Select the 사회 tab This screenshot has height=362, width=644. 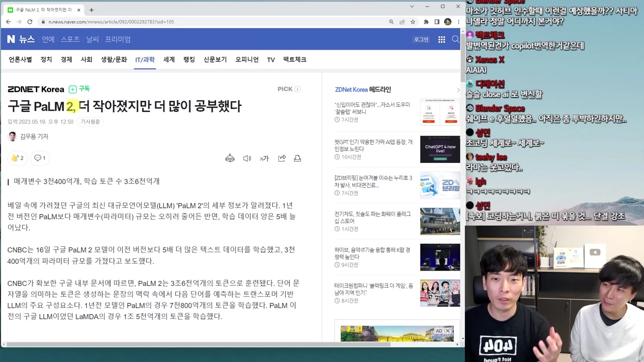[x=86, y=59]
